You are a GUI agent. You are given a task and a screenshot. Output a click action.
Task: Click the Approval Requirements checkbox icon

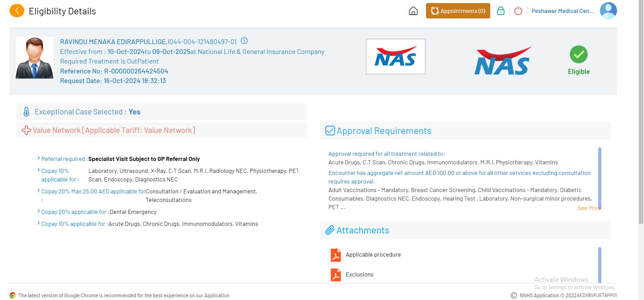click(x=330, y=131)
